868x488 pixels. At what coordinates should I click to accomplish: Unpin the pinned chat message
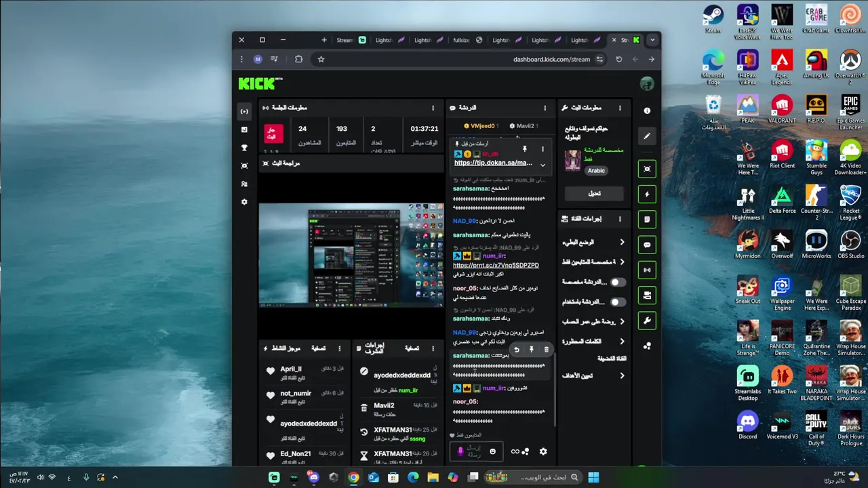tap(524, 148)
